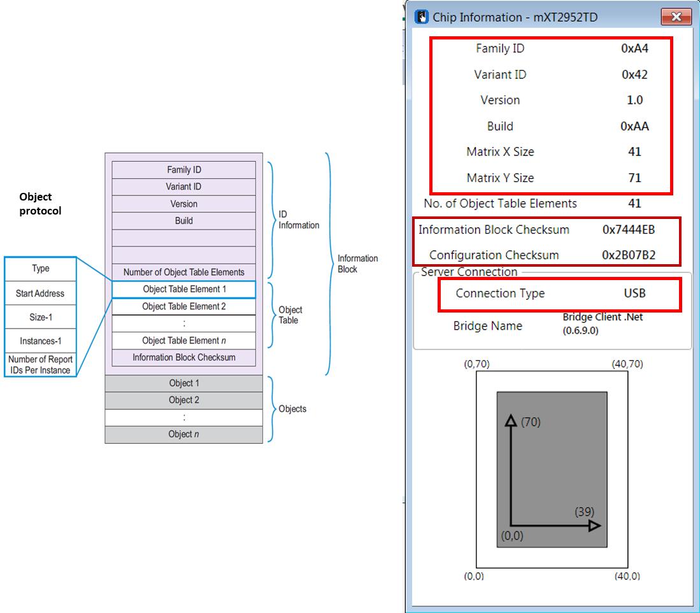The width and height of the screenshot is (700, 613).
Task: Close the Chip Information dialog
Action: pos(676,17)
